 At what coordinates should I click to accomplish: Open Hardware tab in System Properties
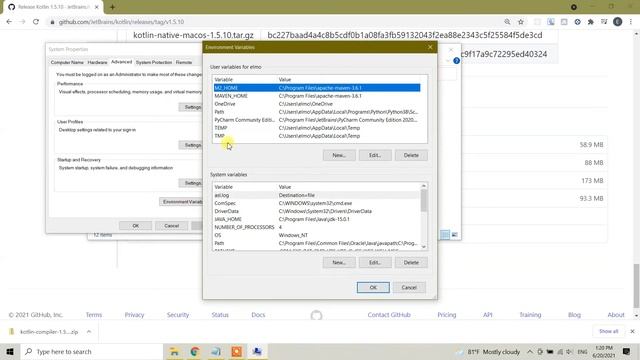click(97, 62)
